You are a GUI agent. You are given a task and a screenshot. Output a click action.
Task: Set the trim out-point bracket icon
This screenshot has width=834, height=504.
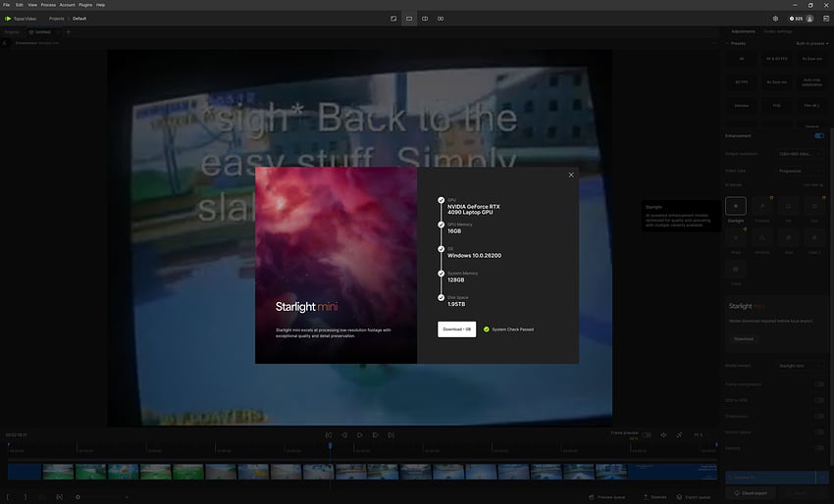click(25, 497)
